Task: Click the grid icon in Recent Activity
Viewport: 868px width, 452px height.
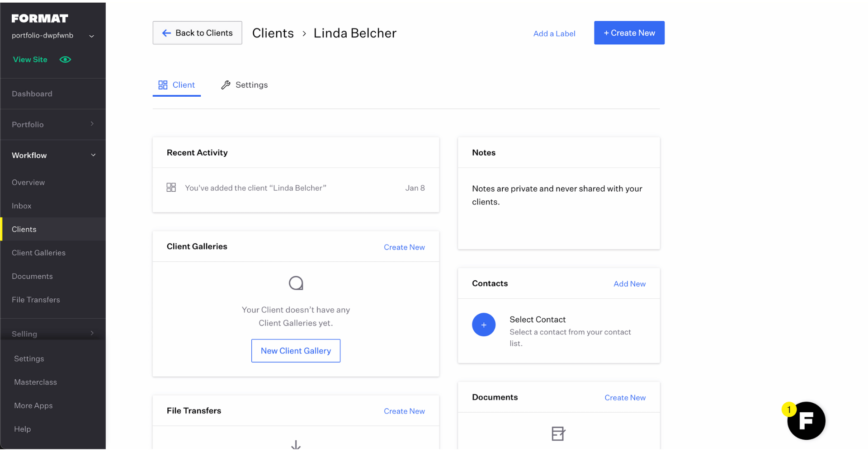Action: coord(171,188)
